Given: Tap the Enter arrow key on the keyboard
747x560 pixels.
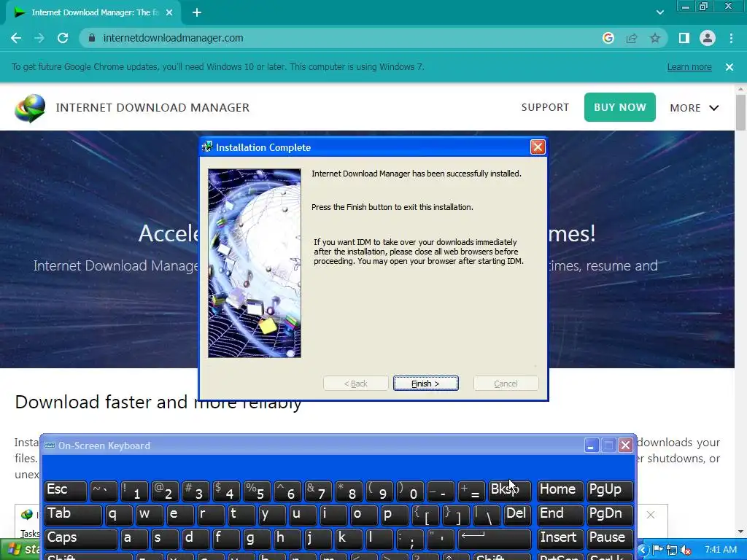Looking at the screenshot, I should [x=494, y=539].
